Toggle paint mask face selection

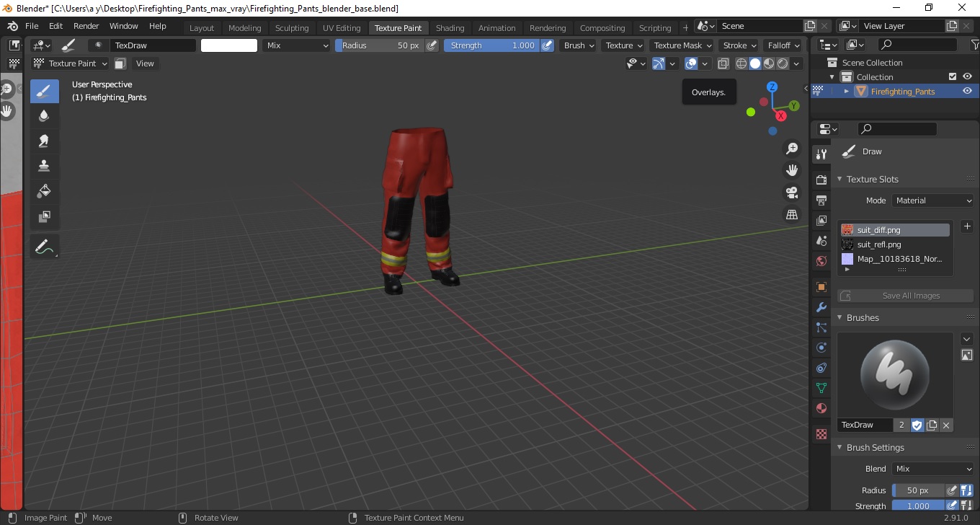pos(120,63)
